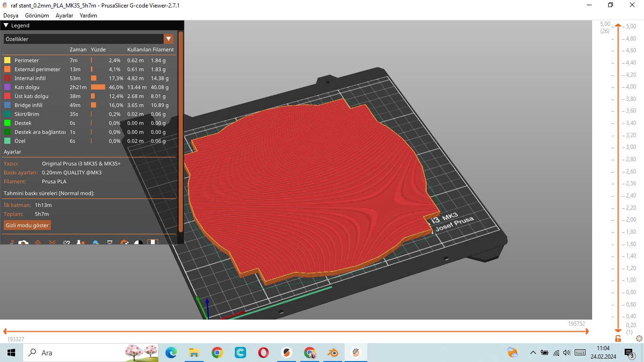
Task: Open File Explorer from taskbar
Action: point(194,353)
